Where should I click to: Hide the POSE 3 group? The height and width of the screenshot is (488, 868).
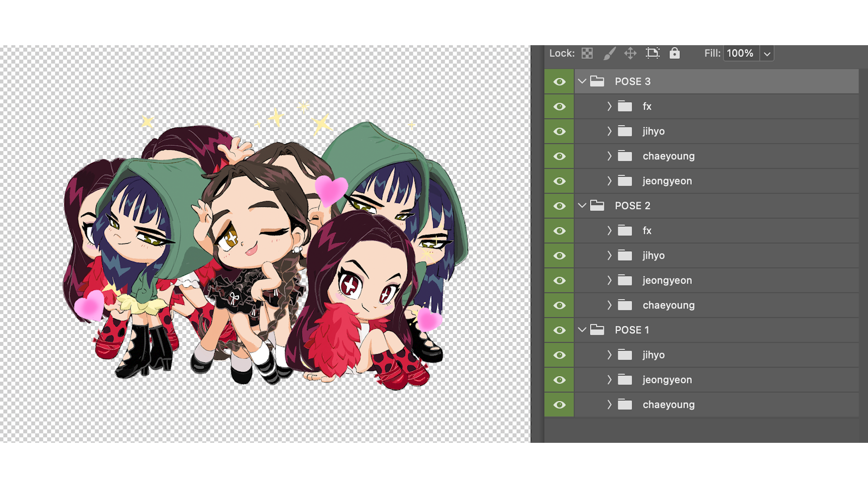[559, 81]
